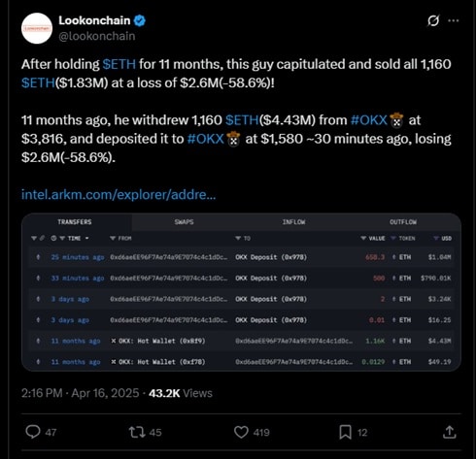Image resolution: width=476 pixels, height=459 pixels.
Task: Click the Grok icon beside the menu
Action: point(433,20)
